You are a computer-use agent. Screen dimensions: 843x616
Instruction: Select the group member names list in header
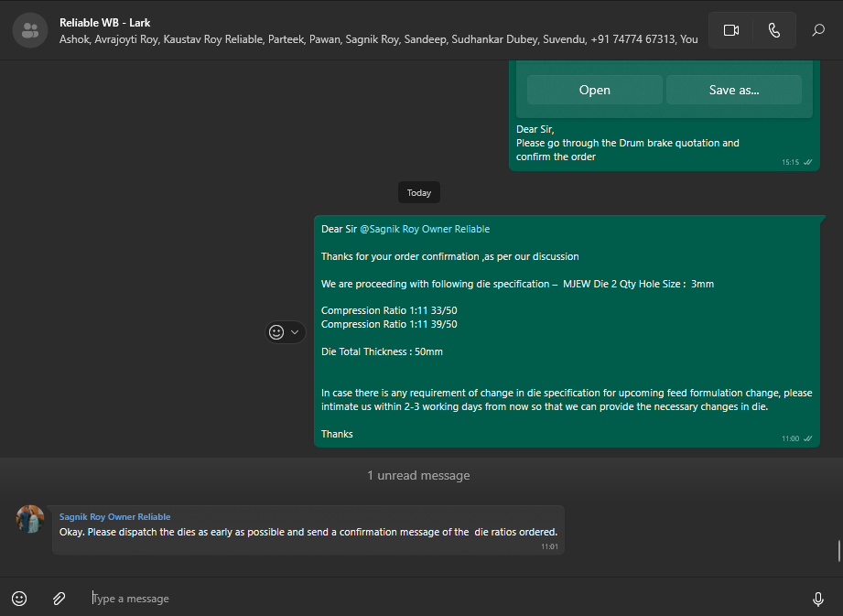(x=378, y=39)
